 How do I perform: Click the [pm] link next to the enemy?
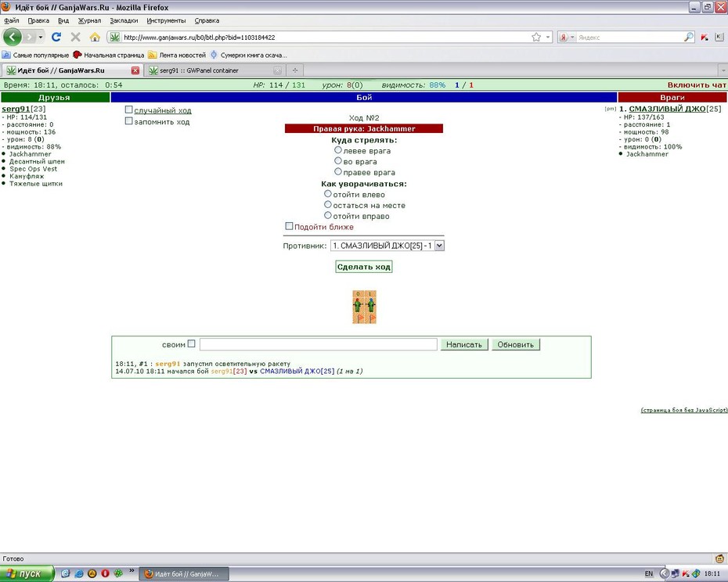[x=610, y=109]
